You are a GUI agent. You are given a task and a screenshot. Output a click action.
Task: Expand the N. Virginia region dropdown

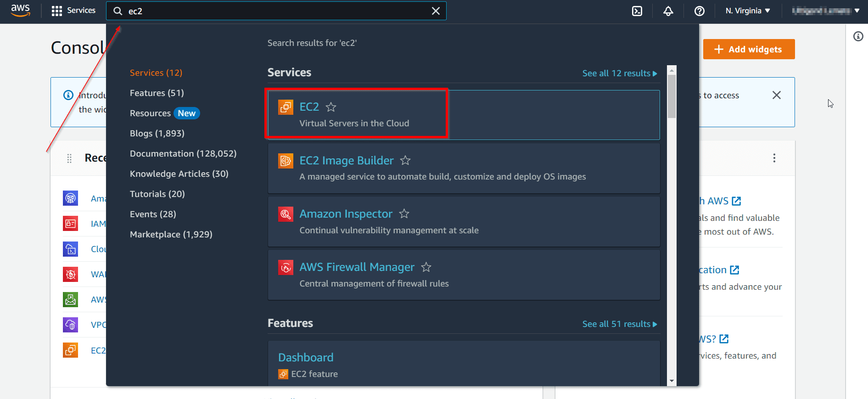click(747, 11)
